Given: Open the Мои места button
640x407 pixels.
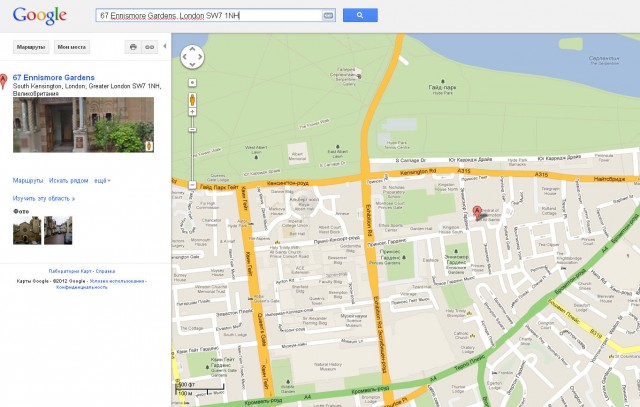Looking at the screenshot, I should [71, 47].
